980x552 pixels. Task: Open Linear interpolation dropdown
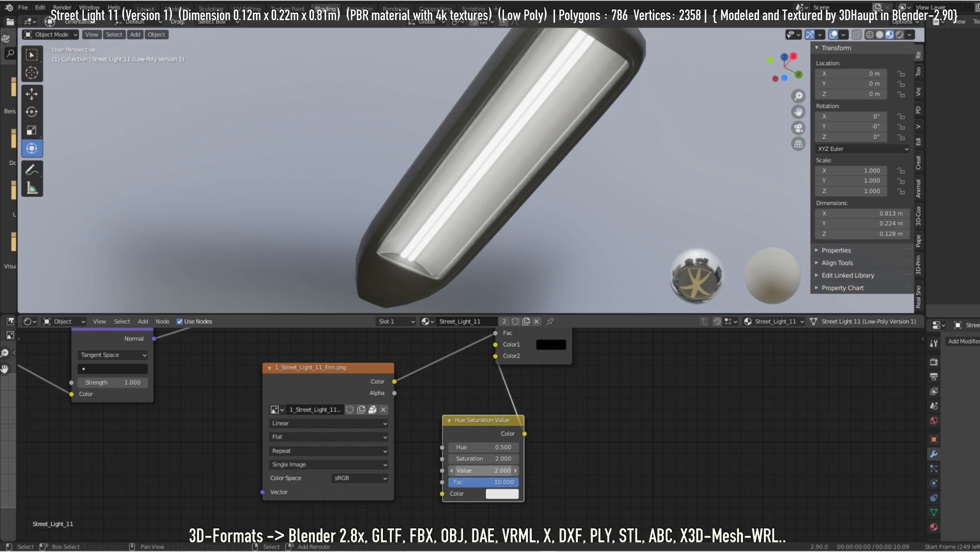329,424
